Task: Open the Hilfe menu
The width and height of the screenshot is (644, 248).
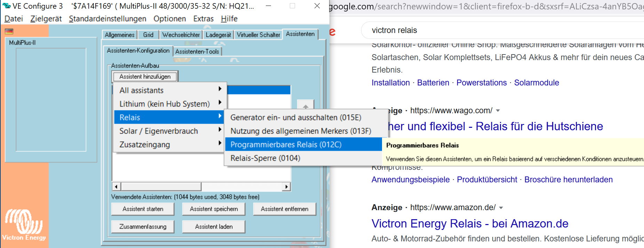Action: (229, 19)
